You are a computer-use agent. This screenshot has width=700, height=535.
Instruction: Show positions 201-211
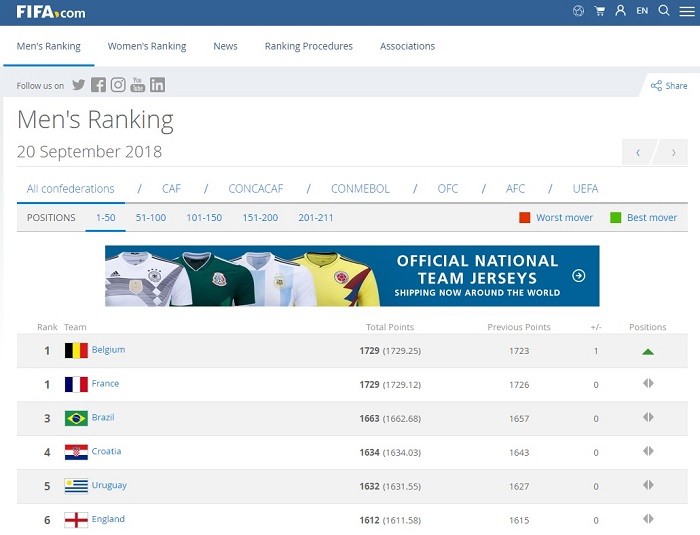click(316, 217)
